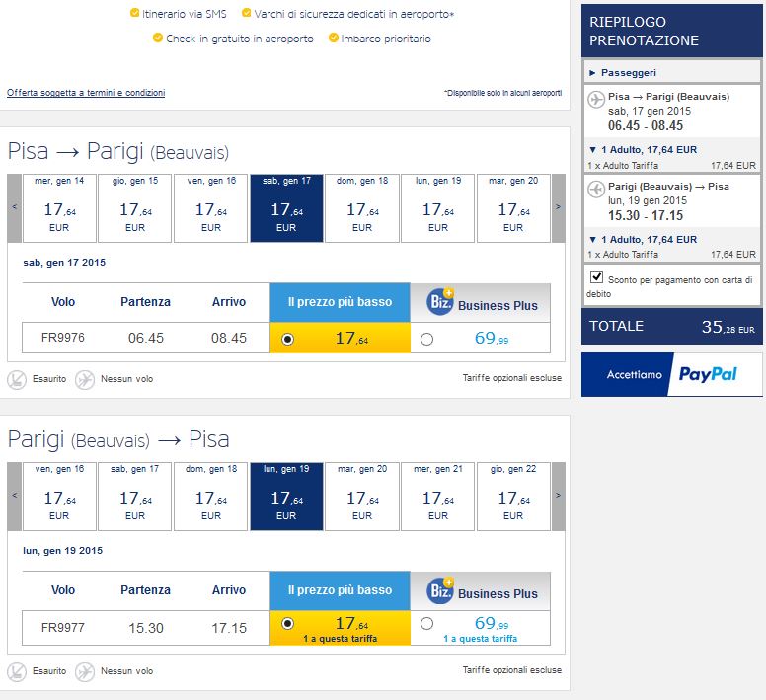Image resolution: width=766 pixels, height=700 pixels.
Task: Click previous dates arrow for Parigi–Pisa return
Action: [14, 496]
